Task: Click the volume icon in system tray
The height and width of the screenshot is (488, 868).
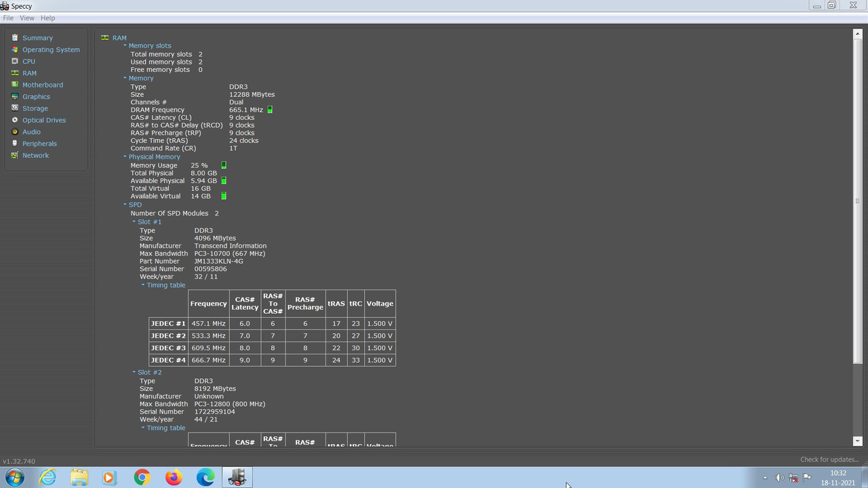Action: coord(779,478)
